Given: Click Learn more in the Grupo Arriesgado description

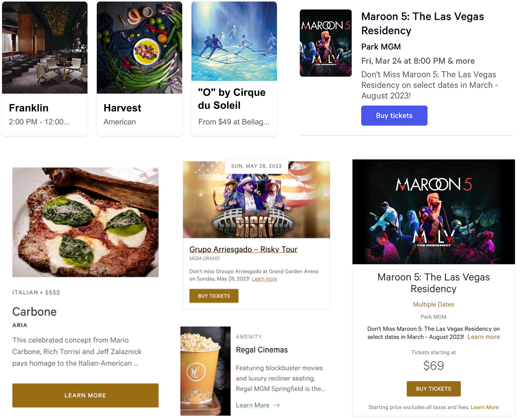Looking at the screenshot, I should 264,279.
